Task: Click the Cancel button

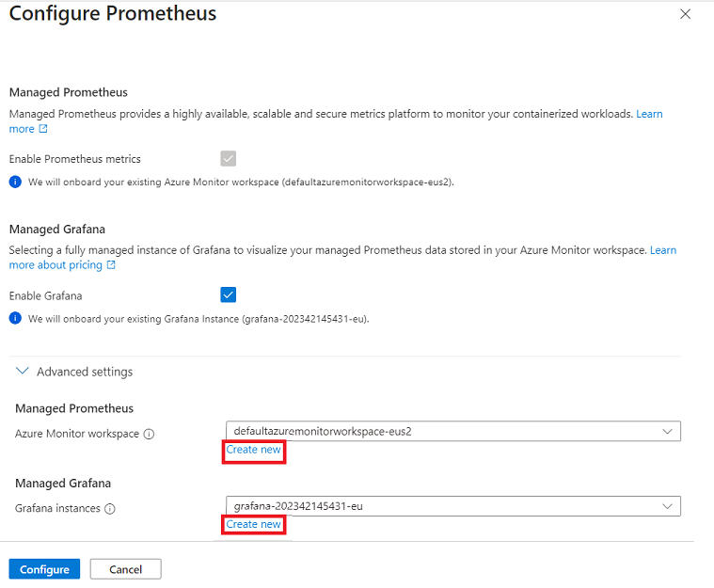Action: pos(126,569)
